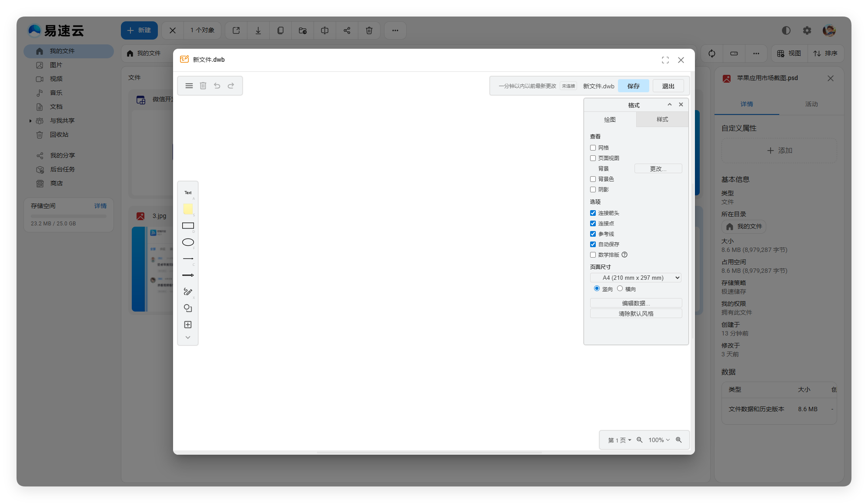Uncheck the 参考线 option
Viewport: 868px width, 503px height.
pyautogui.click(x=593, y=234)
